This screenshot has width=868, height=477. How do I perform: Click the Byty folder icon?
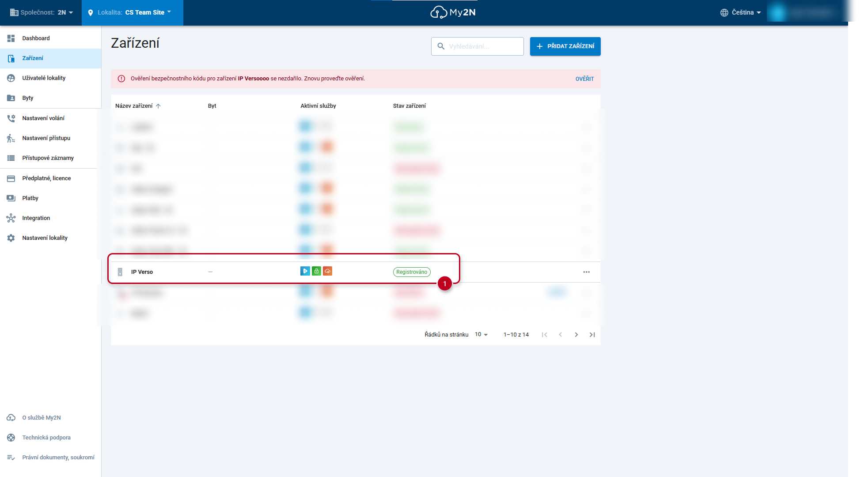point(11,98)
